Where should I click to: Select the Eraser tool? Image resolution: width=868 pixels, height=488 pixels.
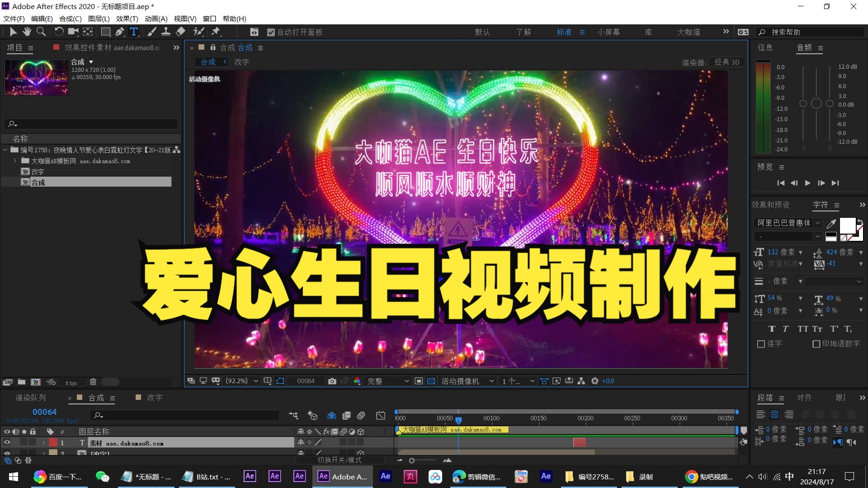pyautogui.click(x=180, y=32)
